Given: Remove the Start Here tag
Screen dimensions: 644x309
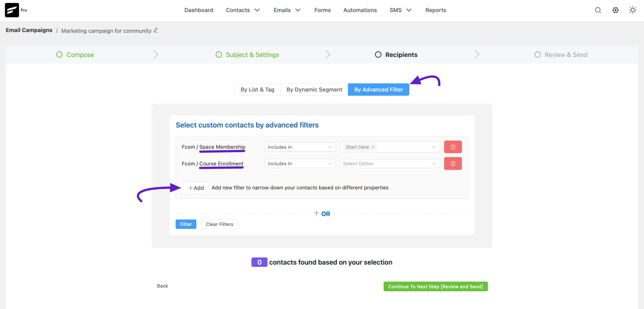Looking at the screenshot, I should 373,147.
